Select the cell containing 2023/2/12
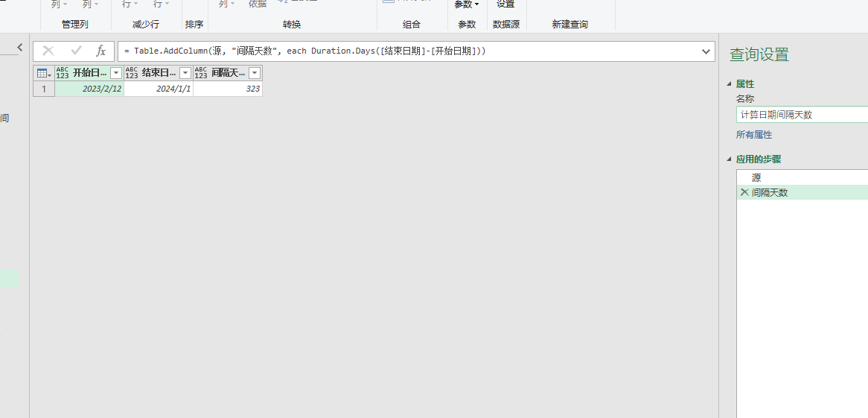 (89, 89)
